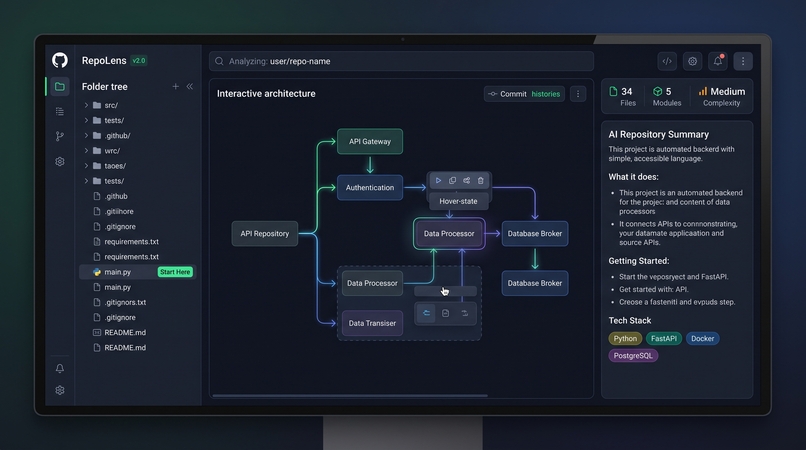Click the 5 Modules stat
This screenshot has width=806, height=450.
666,96
